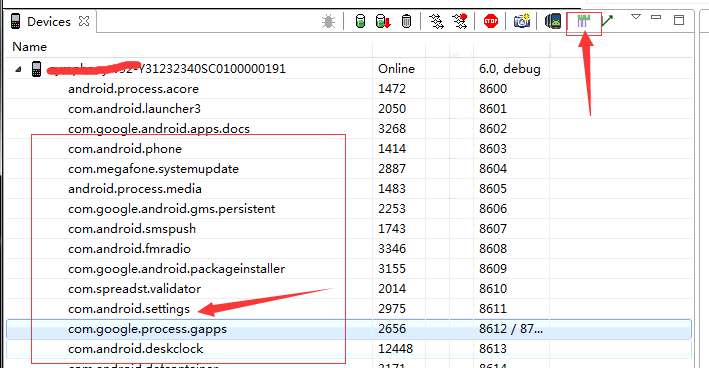Click the '6.0, debug' device info cell
709x368 pixels.
[510, 69]
